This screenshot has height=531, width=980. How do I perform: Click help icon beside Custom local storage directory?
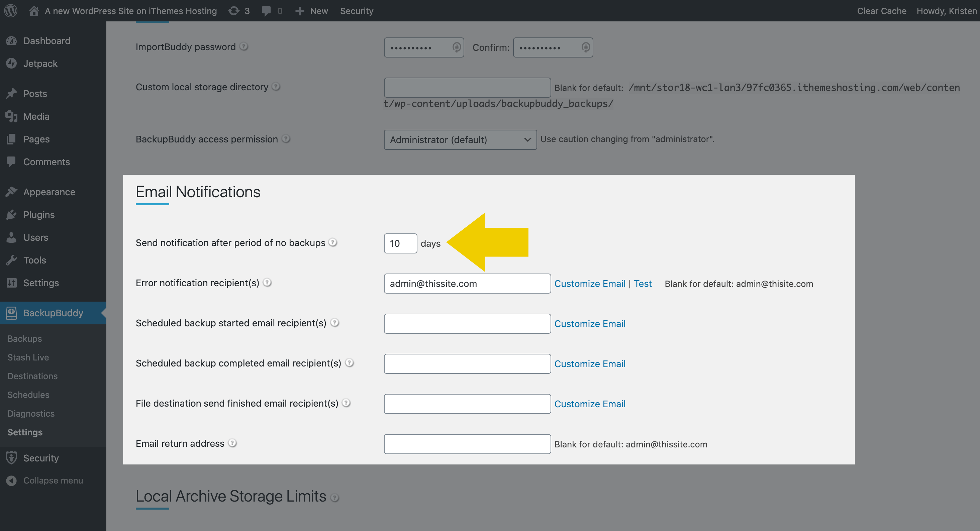[276, 87]
